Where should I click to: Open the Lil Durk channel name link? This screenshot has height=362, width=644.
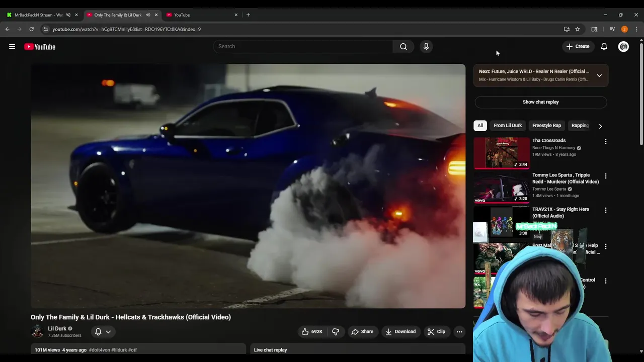57,329
